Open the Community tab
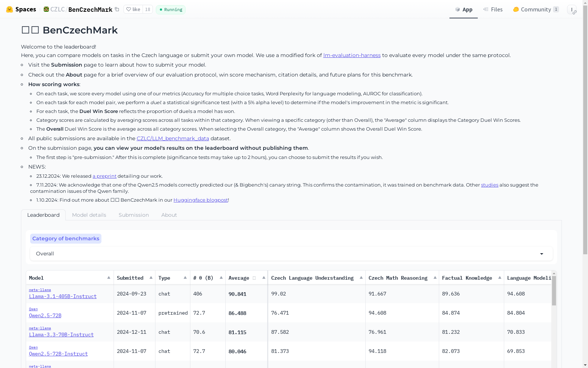 536,10
